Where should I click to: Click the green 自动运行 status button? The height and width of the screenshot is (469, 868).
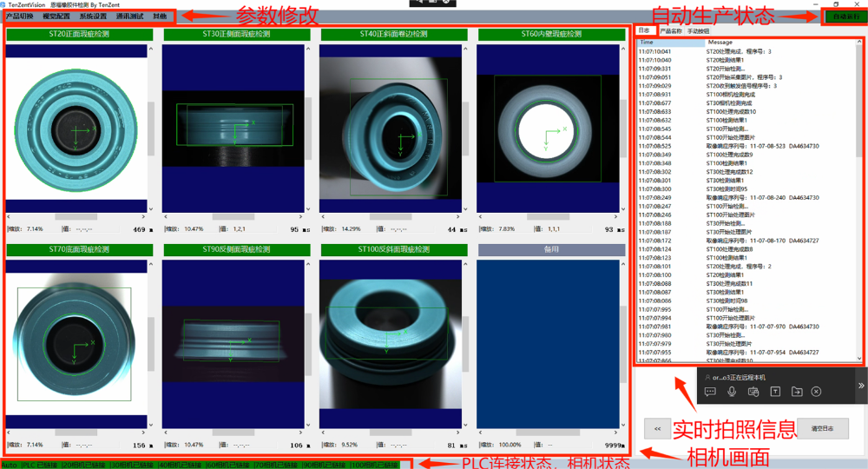click(x=846, y=17)
